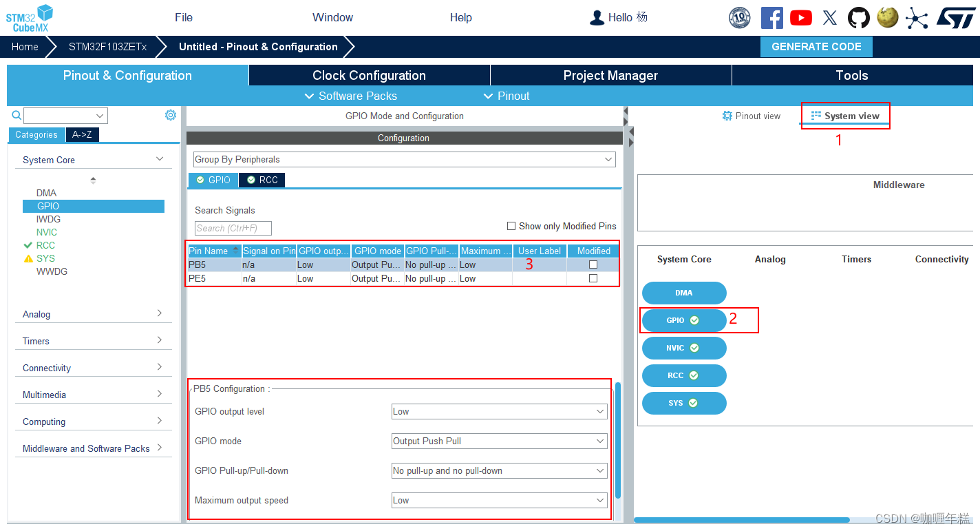Click the SYS button in System view
980x531 pixels.
(684, 403)
